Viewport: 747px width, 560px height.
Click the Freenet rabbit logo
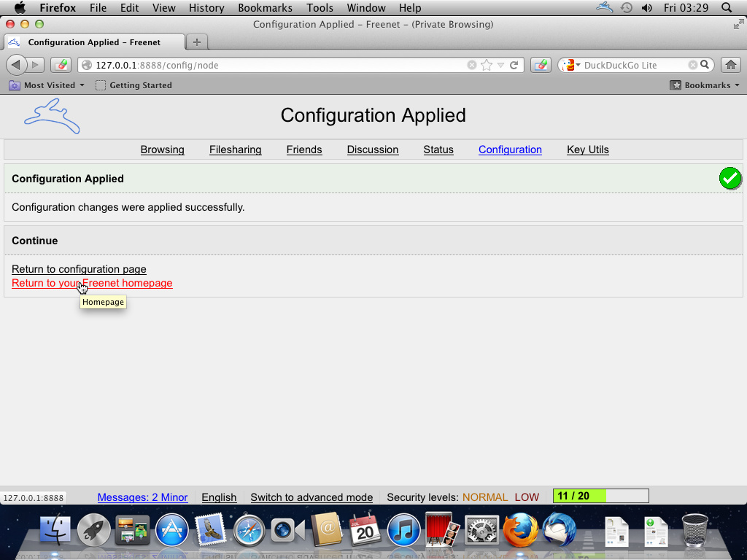(52, 116)
